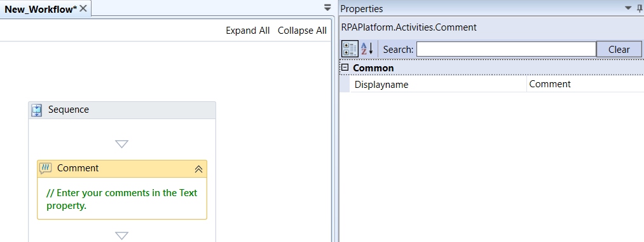Click the Clear search button

click(x=619, y=50)
